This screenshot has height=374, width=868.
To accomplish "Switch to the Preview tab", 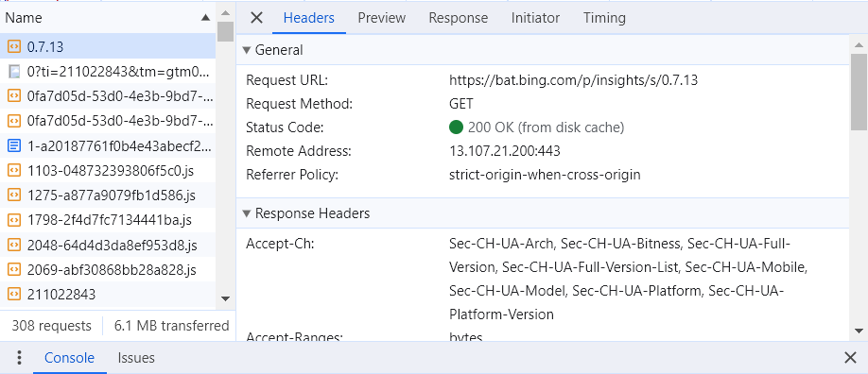I will click(x=381, y=18).
